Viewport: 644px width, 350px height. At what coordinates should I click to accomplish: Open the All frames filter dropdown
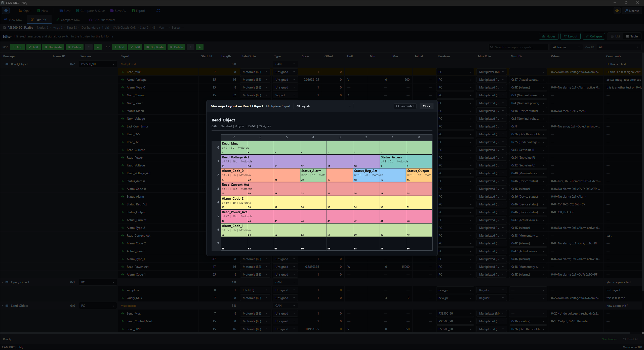point(566,47)
